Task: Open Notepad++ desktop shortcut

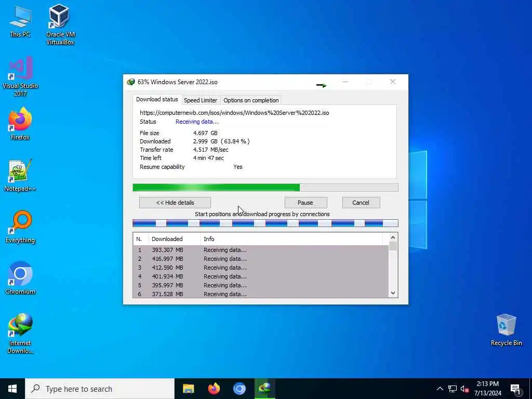Action: [20, 175]
